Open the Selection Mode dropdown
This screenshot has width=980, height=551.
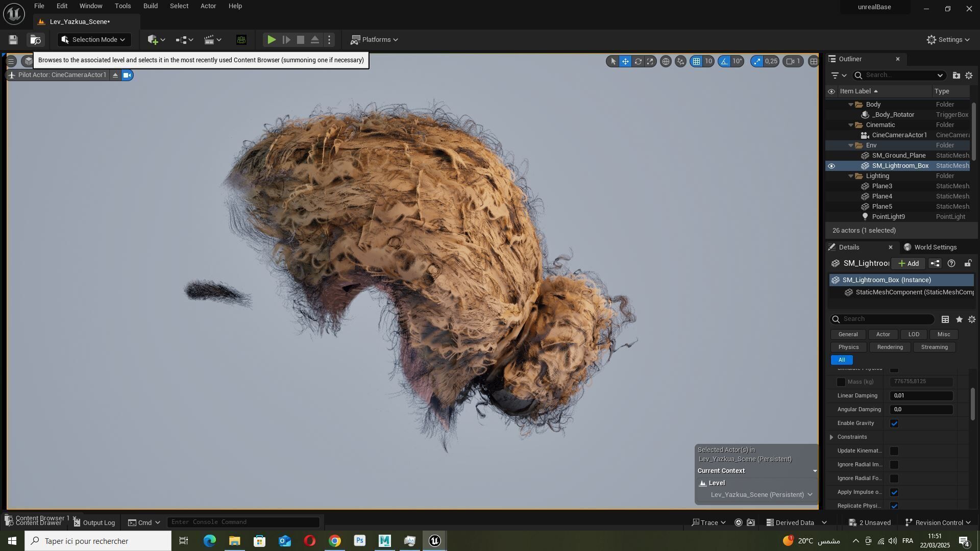point(94,40)
